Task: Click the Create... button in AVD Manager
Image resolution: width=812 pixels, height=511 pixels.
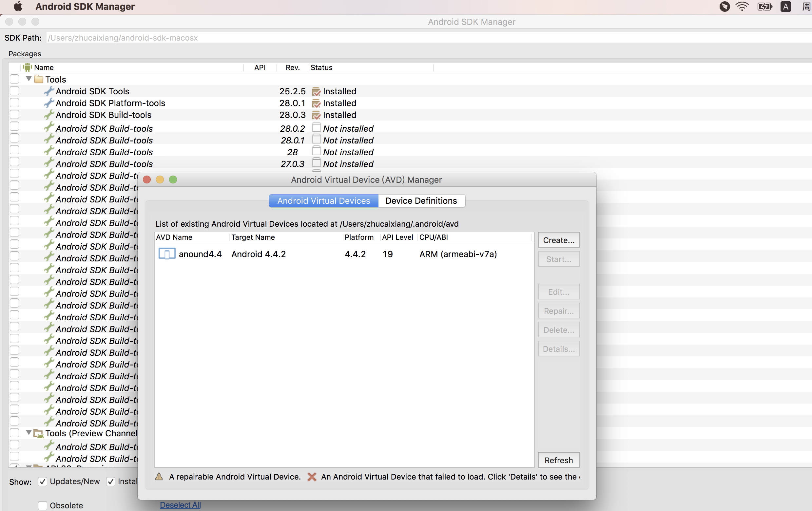Action: (558, 240)
